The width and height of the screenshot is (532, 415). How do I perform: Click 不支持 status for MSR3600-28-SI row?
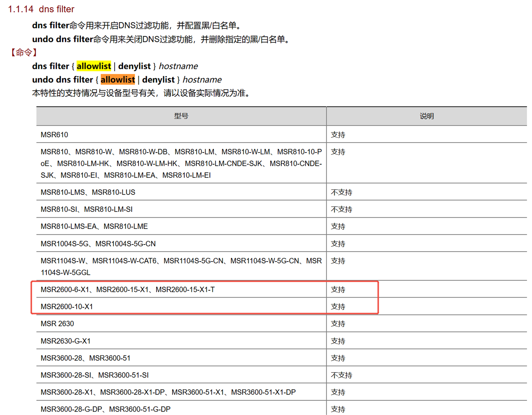tap(341, 375)
